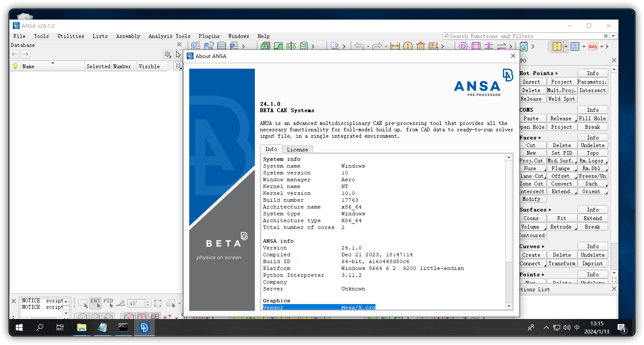This screenshot has width=644, height=345.
Task: Click the Mid.Surf. button
Action: coord(562,161)
